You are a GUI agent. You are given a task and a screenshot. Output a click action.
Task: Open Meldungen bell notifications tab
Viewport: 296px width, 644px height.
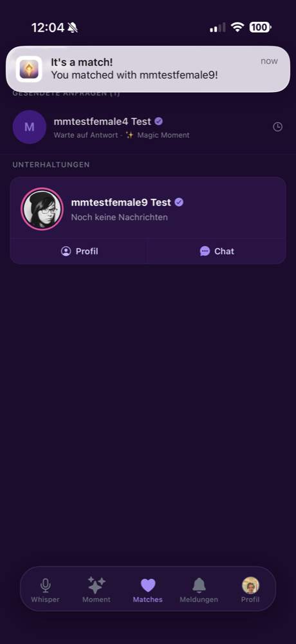(x=199, y=590)
